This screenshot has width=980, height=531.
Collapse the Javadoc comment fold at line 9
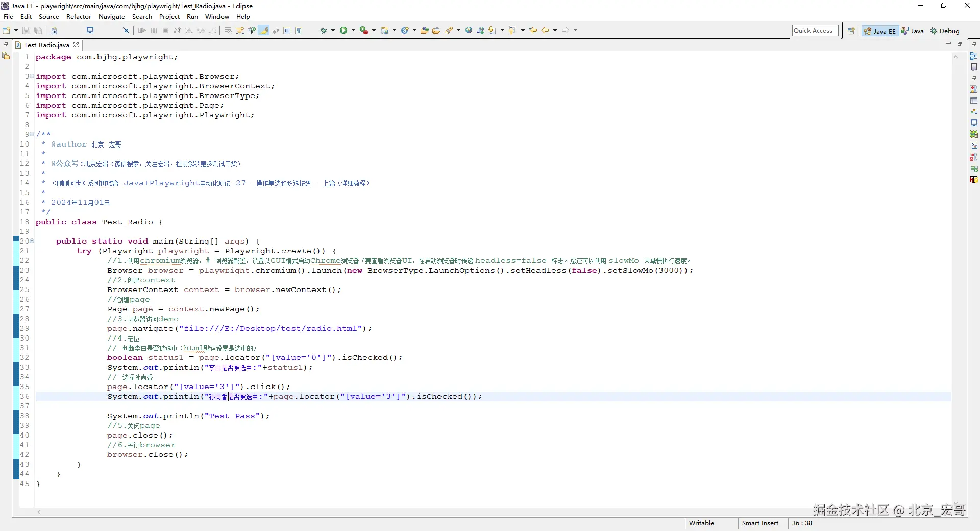coord(32,134)
